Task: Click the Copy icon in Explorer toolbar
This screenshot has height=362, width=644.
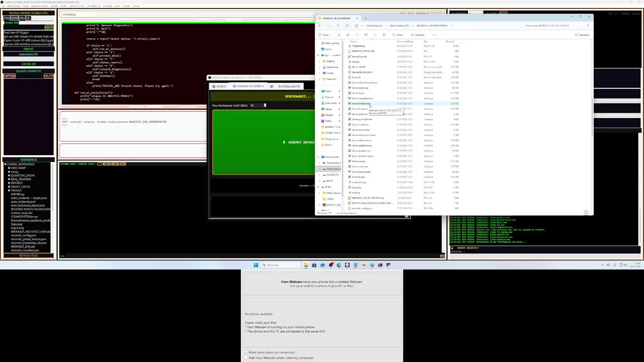Action: (348, 35)
